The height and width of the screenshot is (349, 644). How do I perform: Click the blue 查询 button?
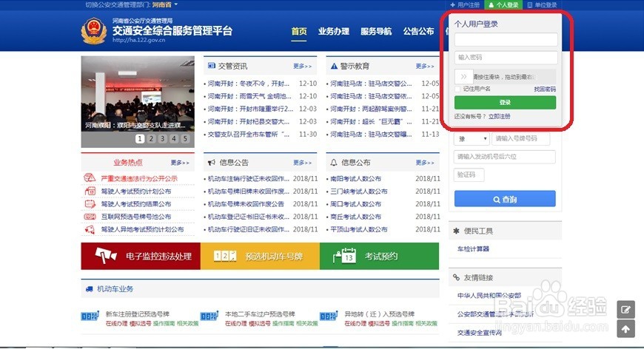(505, 199)
